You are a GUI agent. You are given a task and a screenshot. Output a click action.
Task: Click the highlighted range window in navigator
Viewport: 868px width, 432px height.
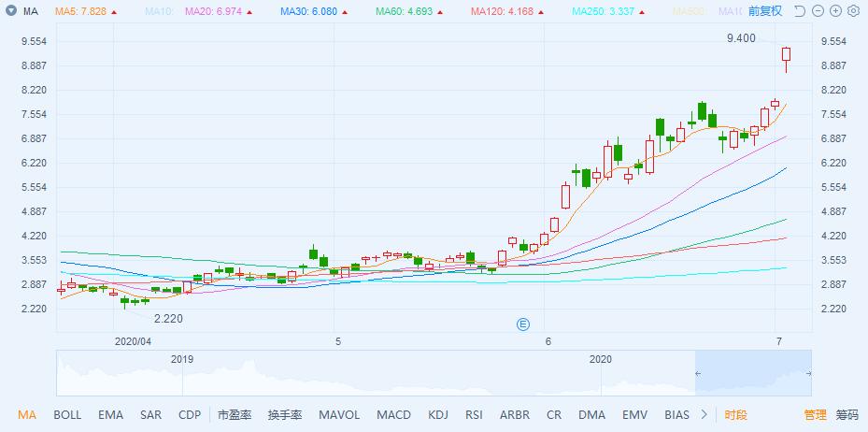(753, 373)
